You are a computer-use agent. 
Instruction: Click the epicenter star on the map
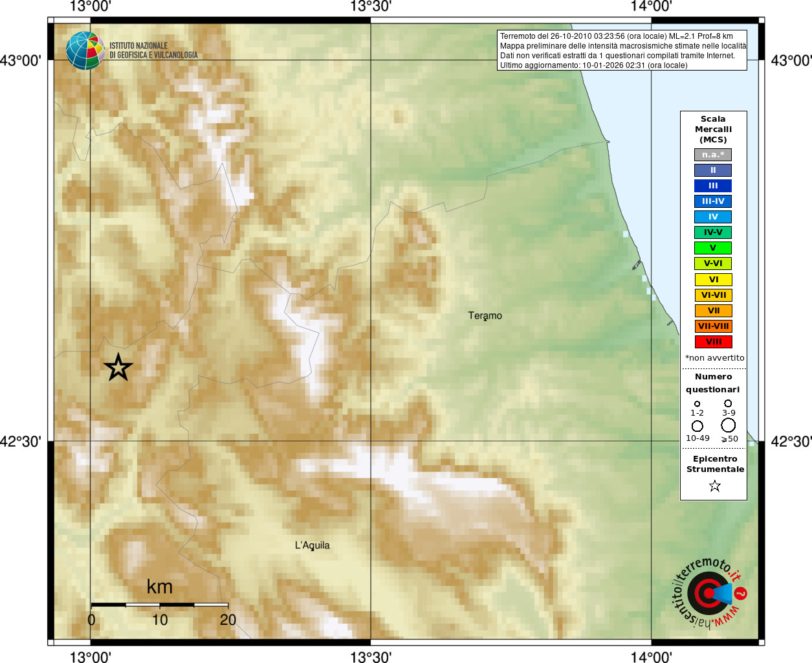pos(118,367)
